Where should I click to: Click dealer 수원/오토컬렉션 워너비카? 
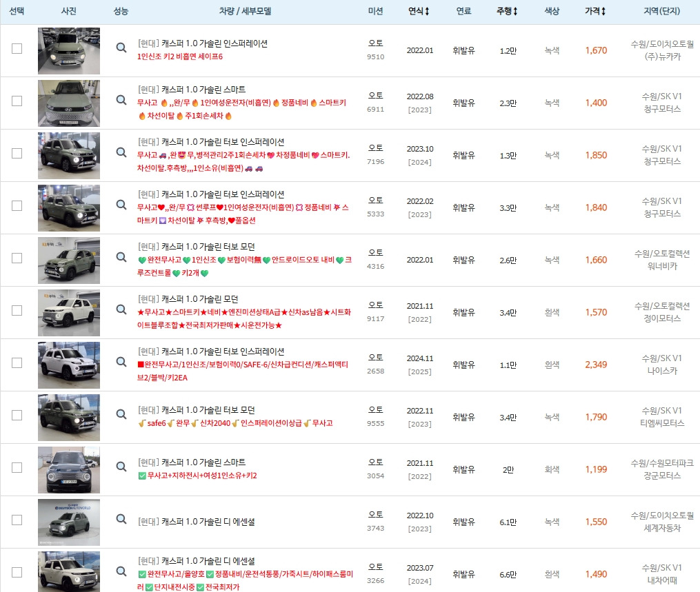point(662,260)
